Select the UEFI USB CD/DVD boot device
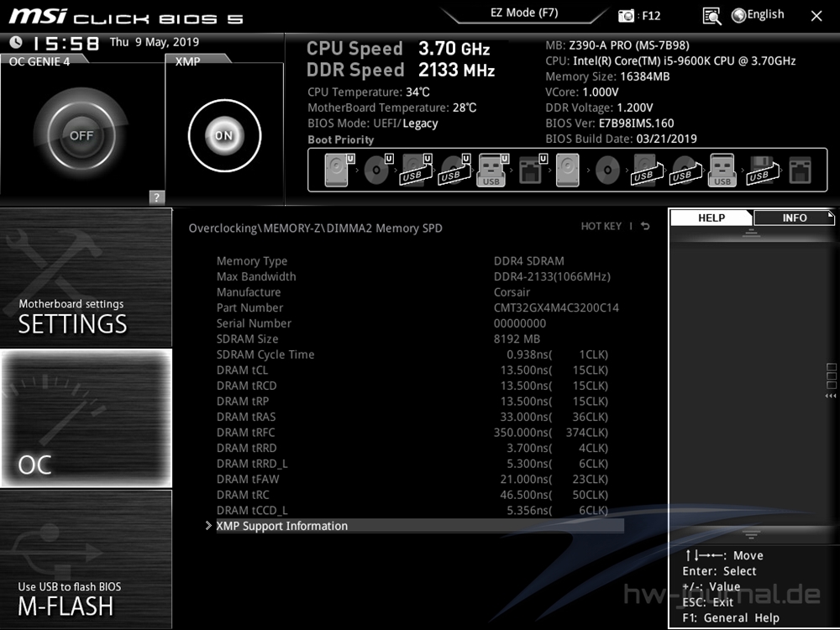This screenshot has width=840, height=630. (454, 171)
